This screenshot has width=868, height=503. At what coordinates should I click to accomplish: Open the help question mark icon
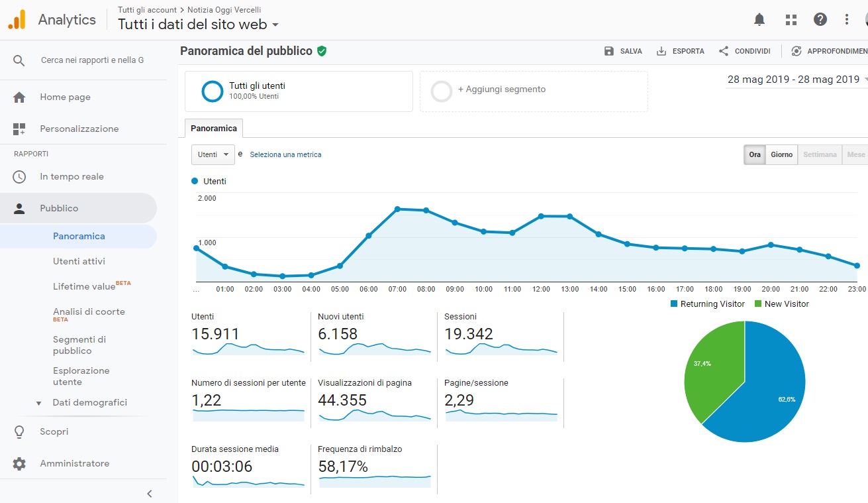point(820,20)
